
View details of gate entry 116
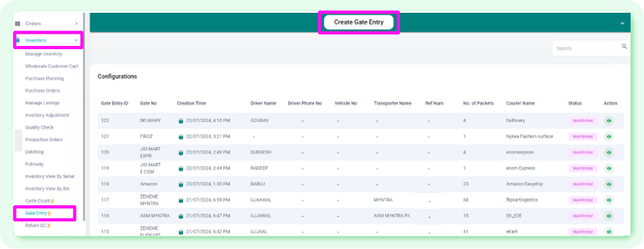[609, 216]
